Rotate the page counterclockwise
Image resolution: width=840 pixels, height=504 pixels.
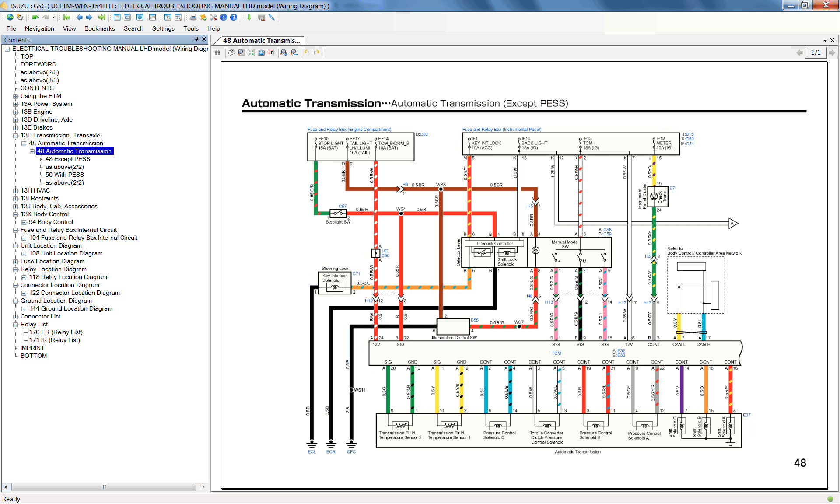click(x=306, y=52)
